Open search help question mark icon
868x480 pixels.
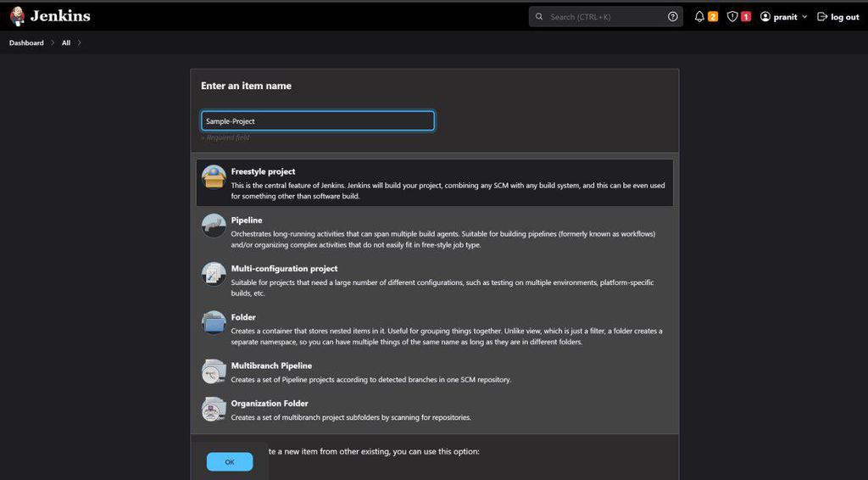pyautogui.click(x=672, y=17)
